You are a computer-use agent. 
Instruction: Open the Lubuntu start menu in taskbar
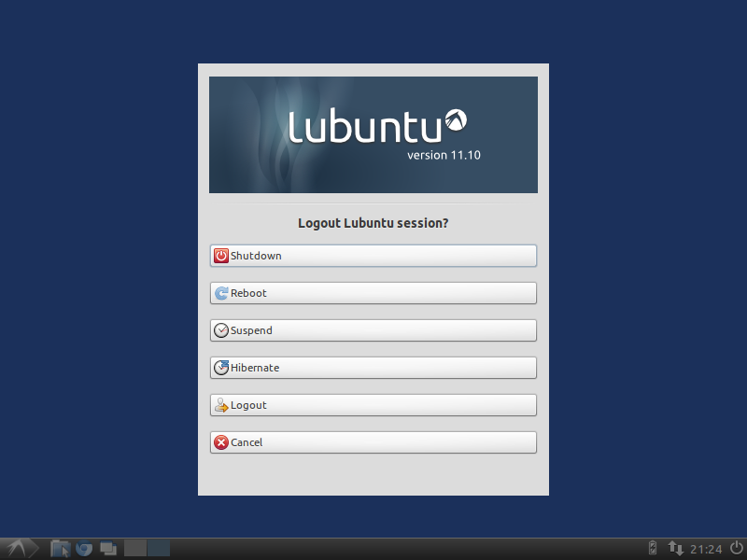pyautogui.click(x=19, y=549)
